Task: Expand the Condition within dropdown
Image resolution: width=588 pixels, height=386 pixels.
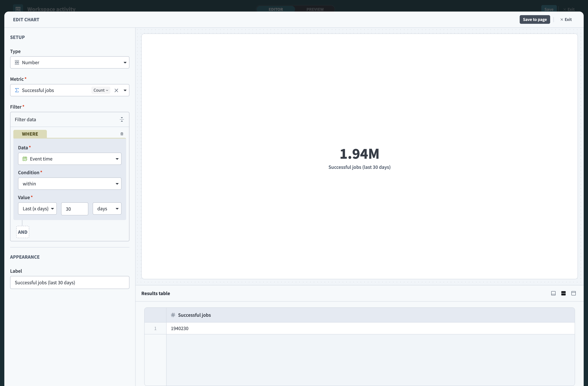Action: [x=70, y=184]
